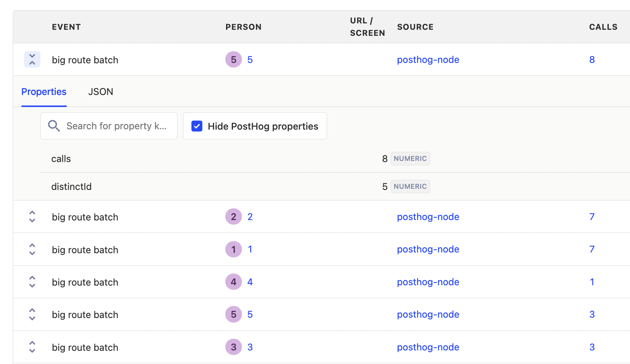Click the magnifier search icon
Screen dimensions: 630x364
coord(54,126)
